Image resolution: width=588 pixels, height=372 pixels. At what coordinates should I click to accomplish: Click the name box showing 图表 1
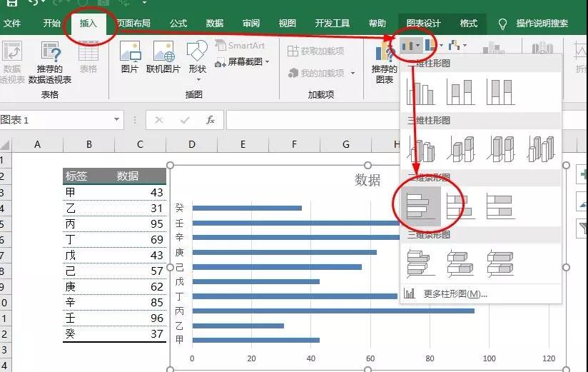click(x=56, y=120)
